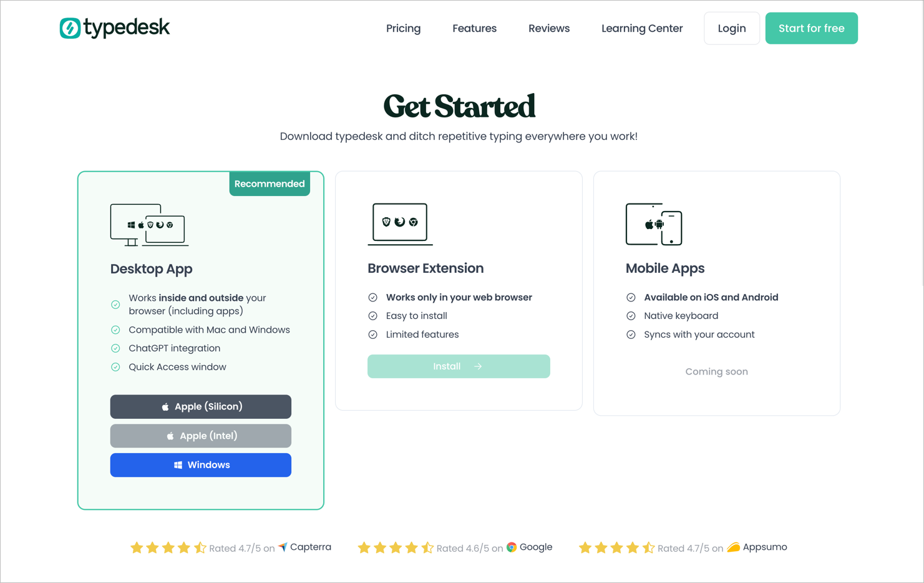Screen dimensions: 924x583
Task: Click the Login button
Action: [731, 28]
